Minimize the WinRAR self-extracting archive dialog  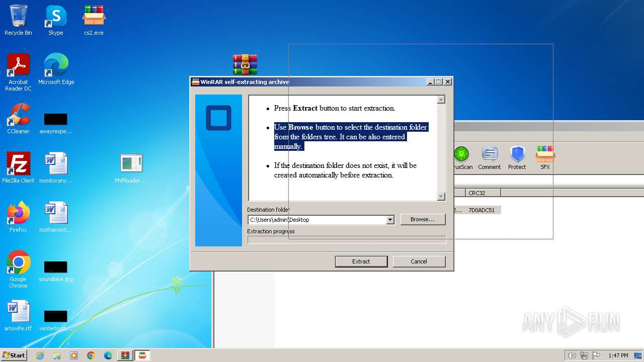[430, 82]
